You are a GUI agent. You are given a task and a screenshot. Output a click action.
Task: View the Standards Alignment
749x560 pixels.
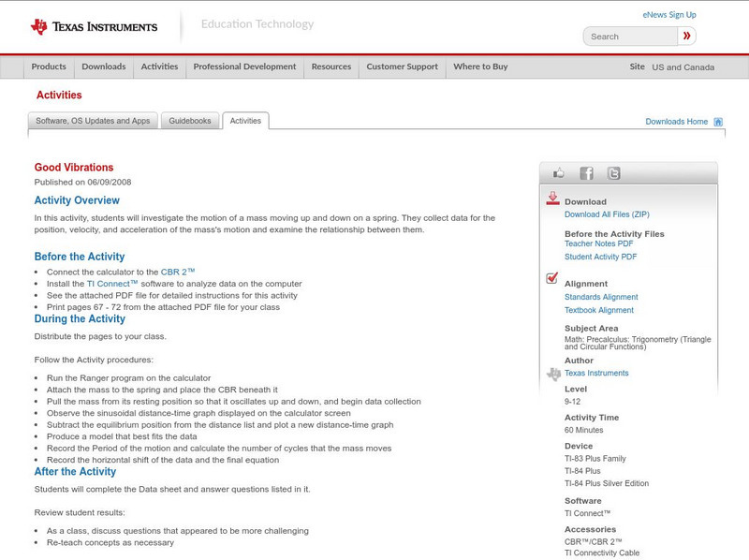click(x=603, y=297)
